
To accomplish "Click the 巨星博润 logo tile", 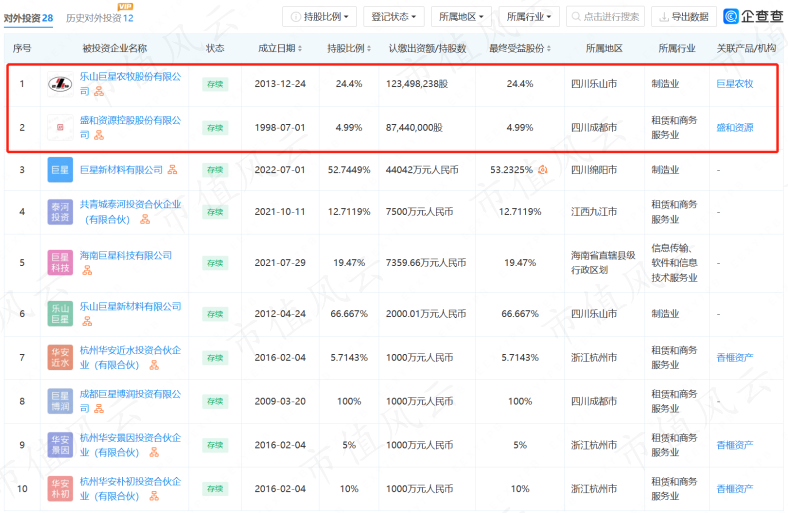I will coord(60,401).
